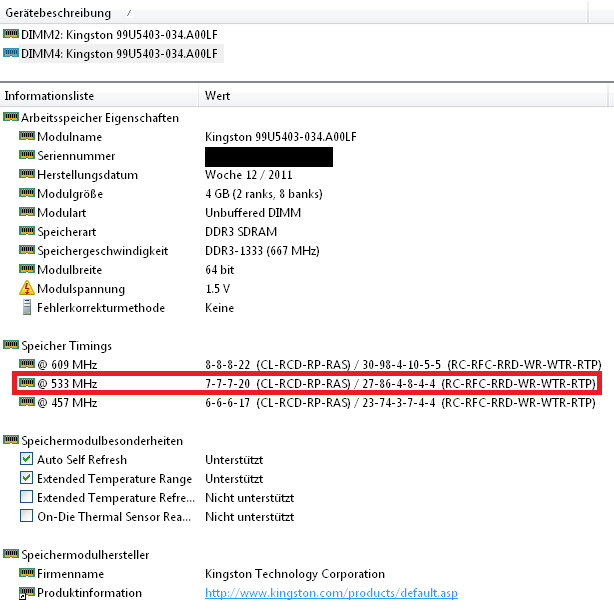Click the value DDR3-1333 (667 MHz)
Screen dimensions: 614x612
point(262,251)
